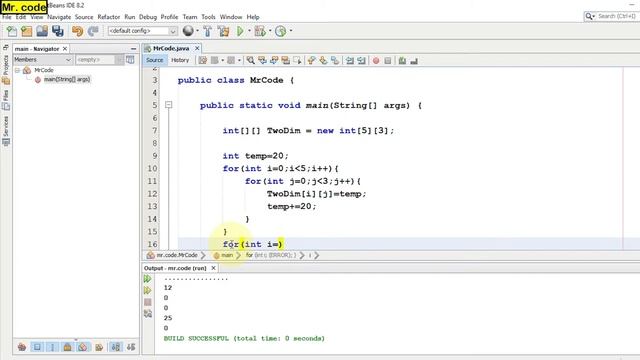
Task: Open the empty filter combo box in Navigator
Action: click(99, 60)
